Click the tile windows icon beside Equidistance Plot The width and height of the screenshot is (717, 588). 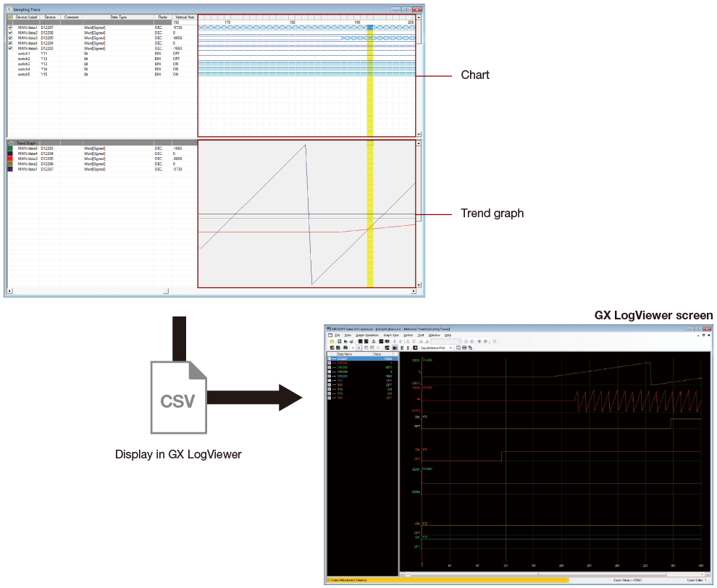[x=458, y=348]
